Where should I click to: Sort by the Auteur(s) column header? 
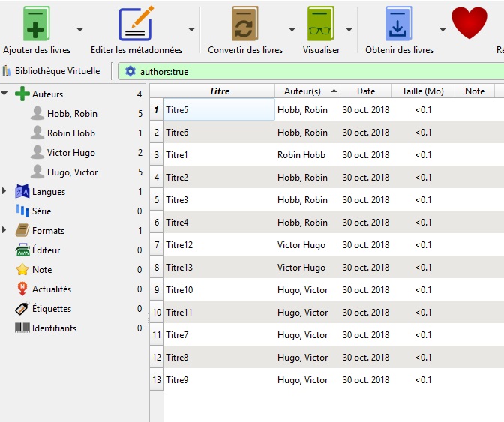[307, 91]
